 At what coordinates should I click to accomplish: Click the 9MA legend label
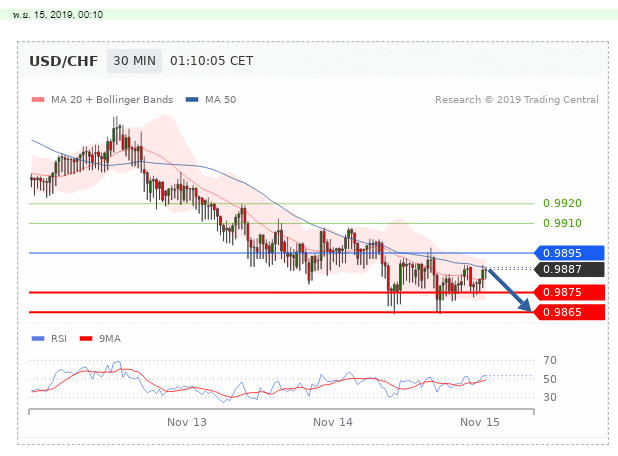pos(110,339)
